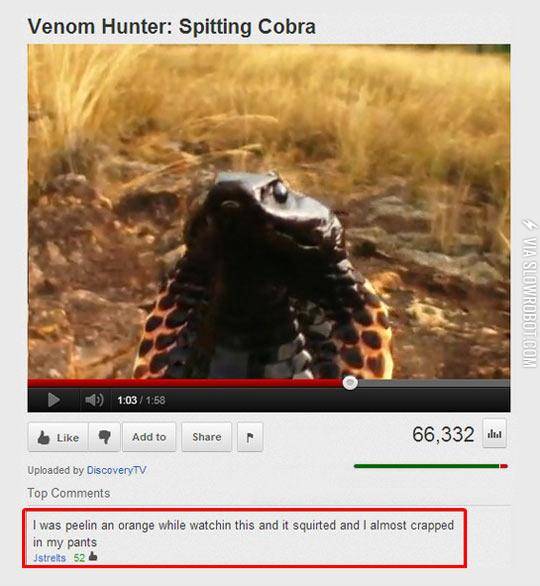Select the Venom Hunter: Spitting Cobra title
This screenshot has width=540, height=586.
point(172,27)
